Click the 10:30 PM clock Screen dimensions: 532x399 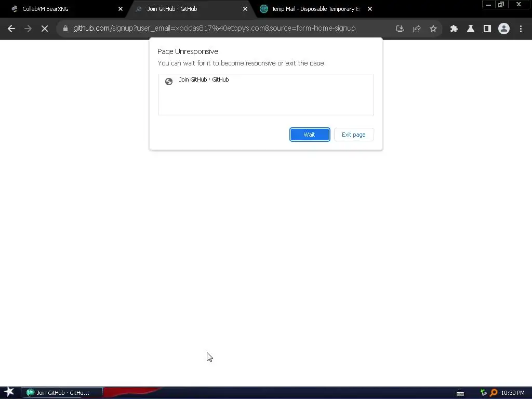point(513,393)
